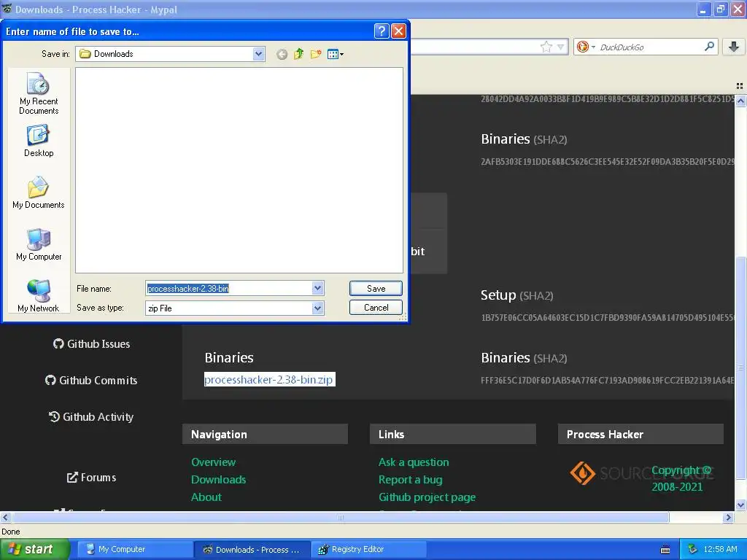The width and height of the screenshot is (747, 560).
Task: Click the Github Activity history icon
Action: (54, 416)
